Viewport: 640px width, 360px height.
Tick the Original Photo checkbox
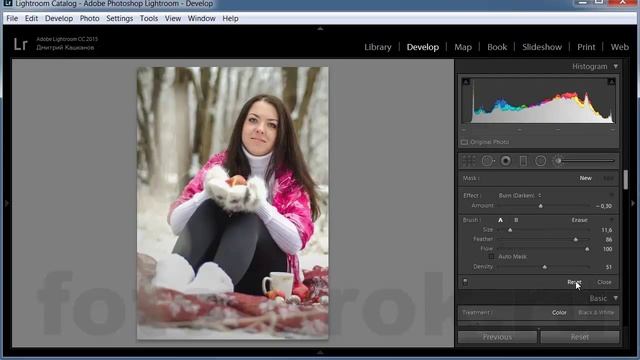[464, 142]
